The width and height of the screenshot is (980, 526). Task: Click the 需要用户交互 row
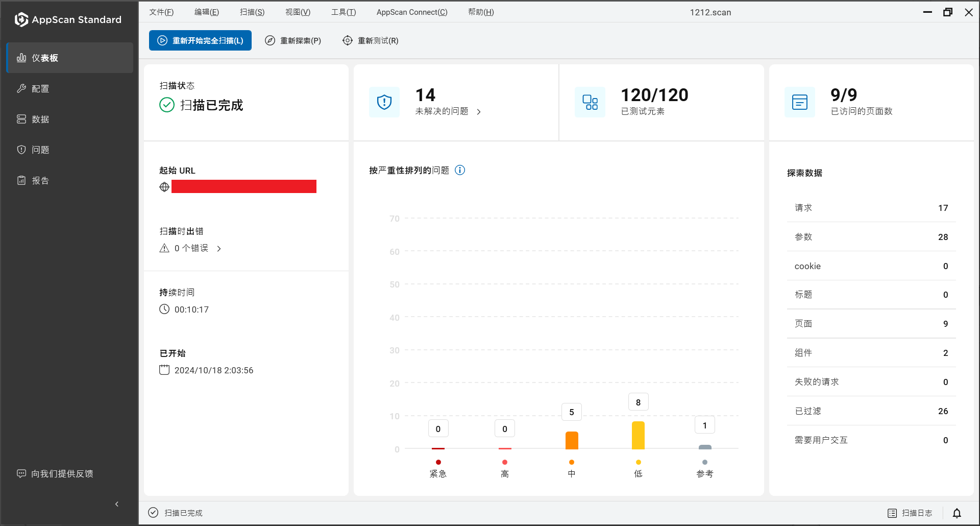point(871,440)
